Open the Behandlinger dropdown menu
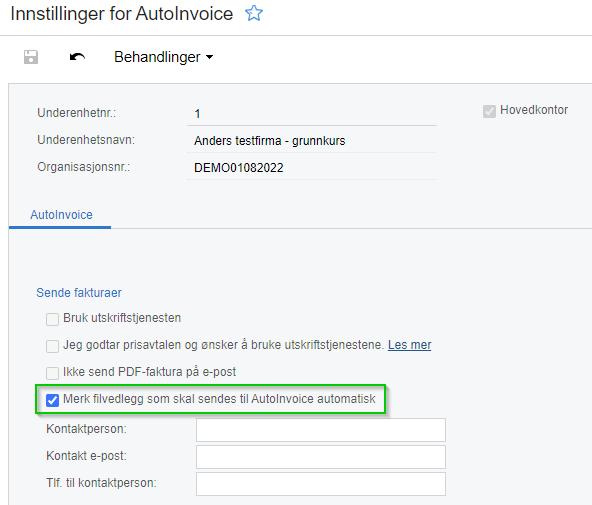 163,57
